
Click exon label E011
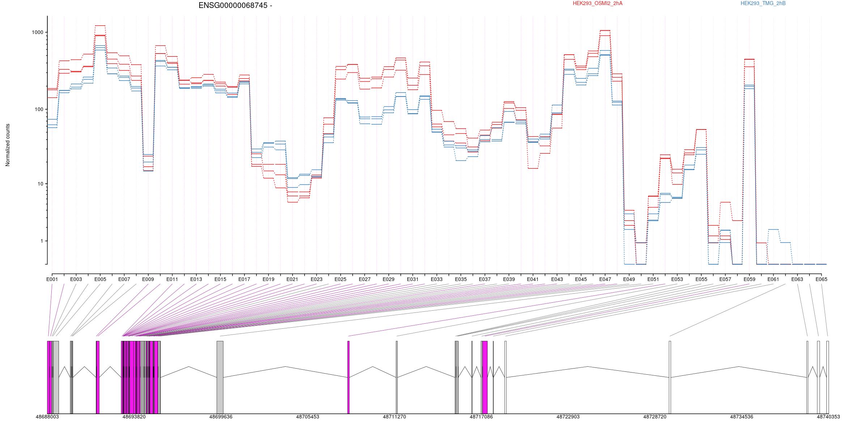tap(172, 279)
